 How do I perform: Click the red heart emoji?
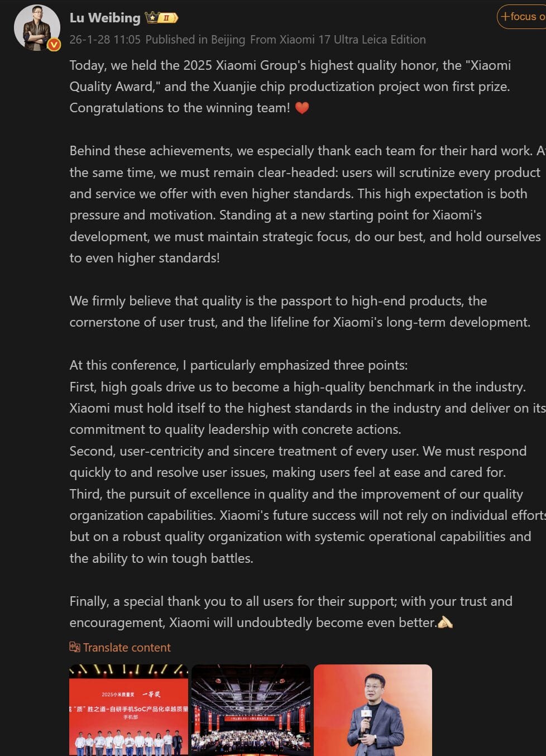pyautogui.click(x=302, y=108)
